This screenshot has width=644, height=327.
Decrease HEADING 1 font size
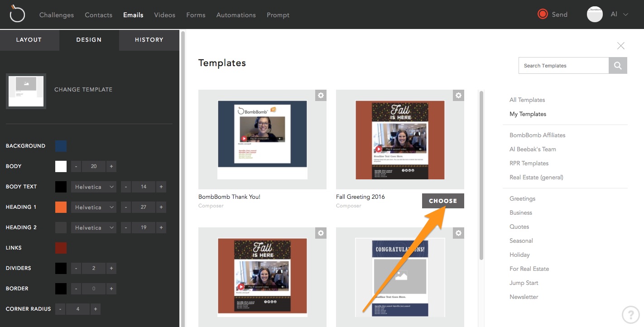(x=126, y=207)
